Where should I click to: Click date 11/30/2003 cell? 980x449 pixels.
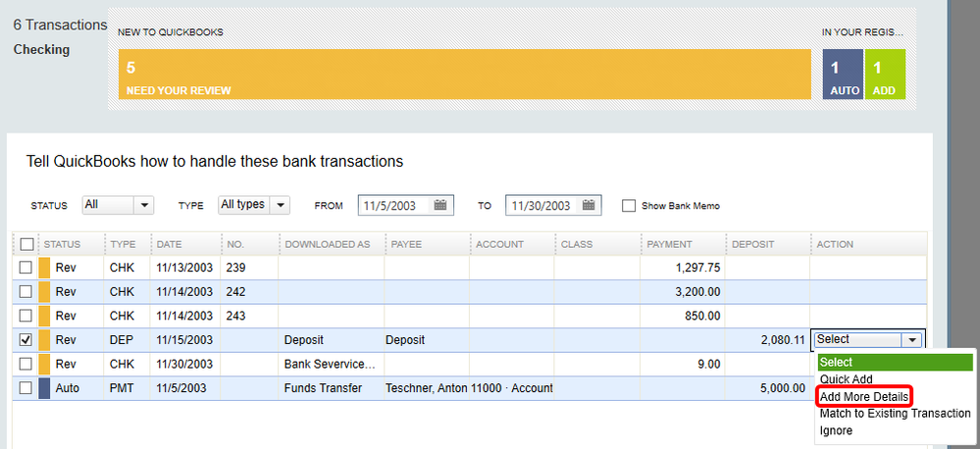pos(185,364)
